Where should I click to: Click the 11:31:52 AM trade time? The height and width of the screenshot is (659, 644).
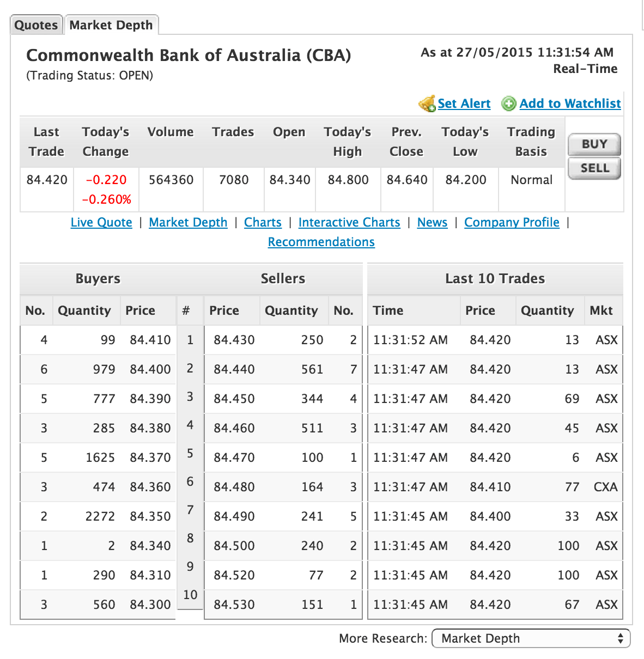[410, 340]
